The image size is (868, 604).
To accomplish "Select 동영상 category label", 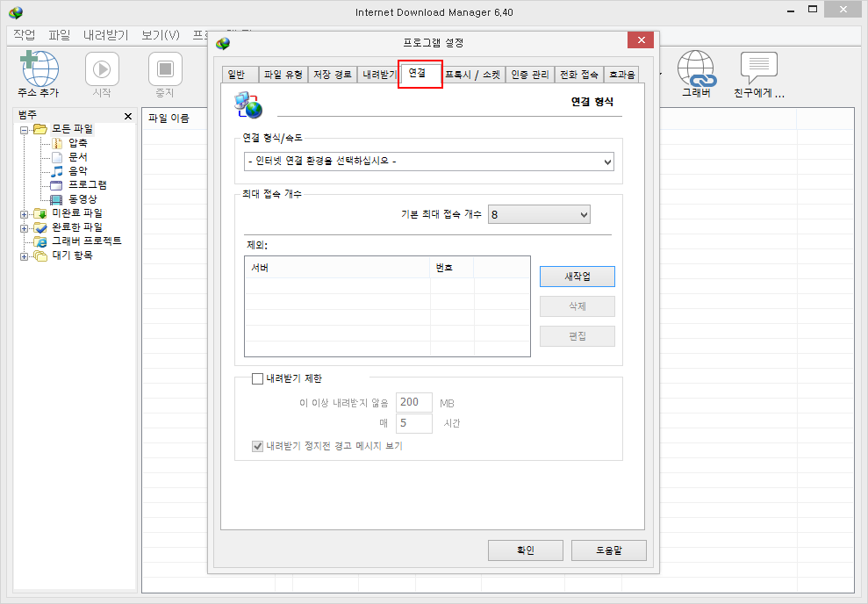I will click(x=83, y=199).
